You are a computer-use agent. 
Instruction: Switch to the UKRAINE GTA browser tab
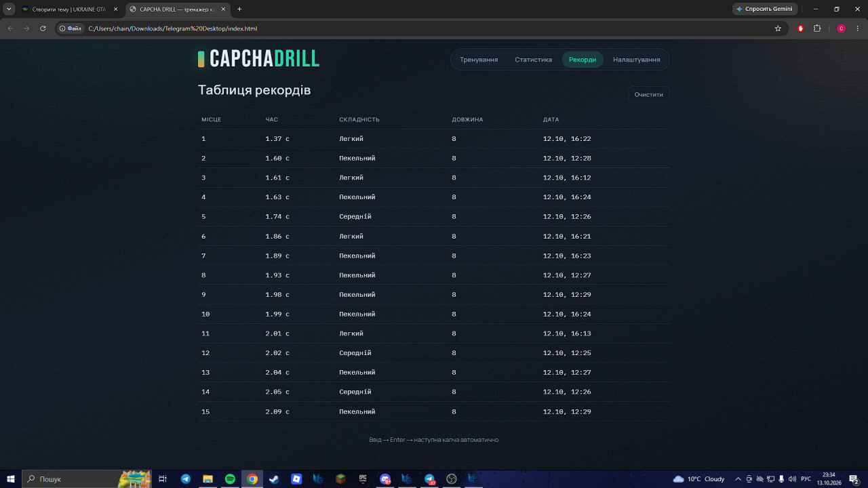[x=71, y=9]
